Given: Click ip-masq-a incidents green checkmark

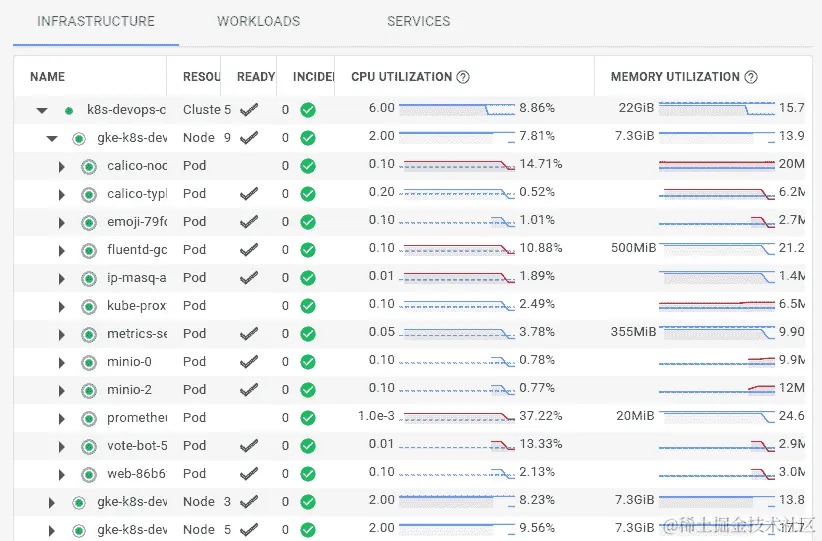Looking at the screenshot, I should 308,278.
